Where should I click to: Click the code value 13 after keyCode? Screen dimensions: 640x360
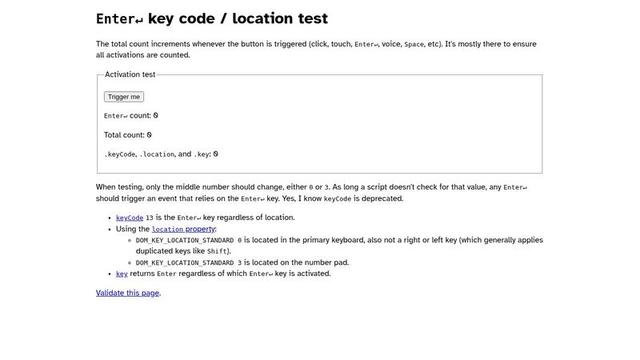coord(149,218)
